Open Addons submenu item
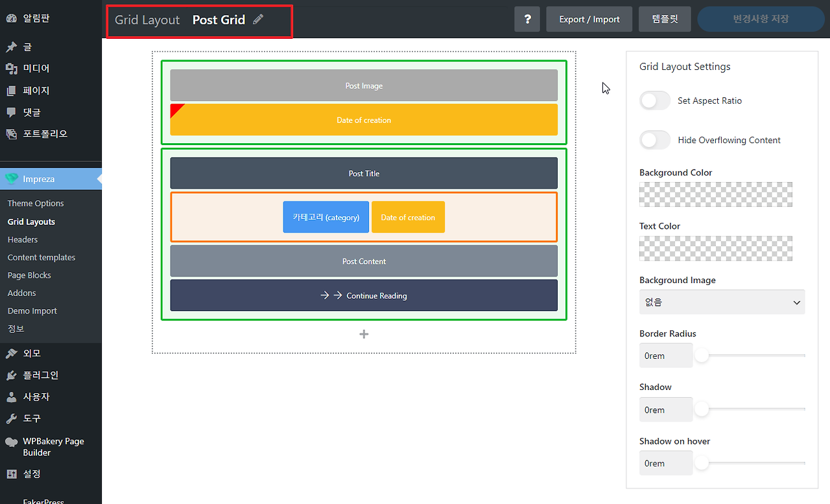Image resolution: width=830 pixels, height=504 pixels. pos(22,293)
